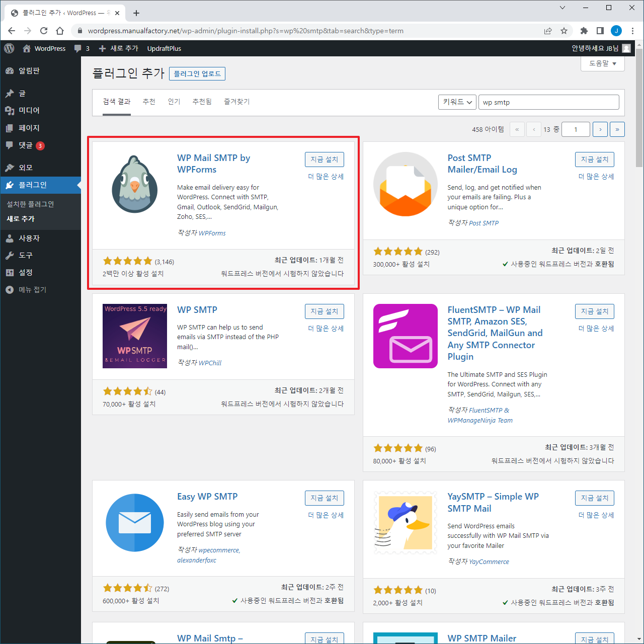View more details for WP SMTP by WPChill
Image resolution: width=644 pixels, height=644 pixels.
[326, 329]
